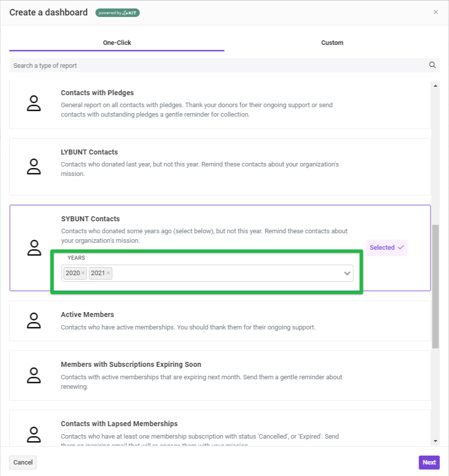Screen dimensions: 449x476
Task: Click the report list scrollbar thumb
Action: [x=436, y=287]
